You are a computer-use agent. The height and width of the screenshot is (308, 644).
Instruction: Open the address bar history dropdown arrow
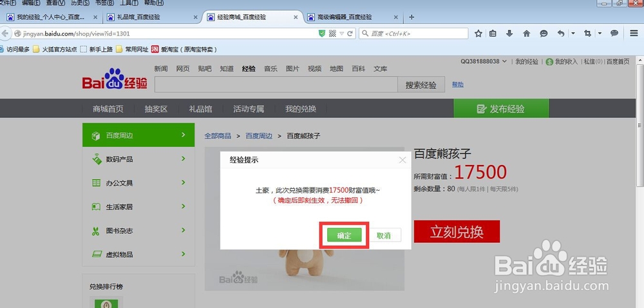(341, 34)
